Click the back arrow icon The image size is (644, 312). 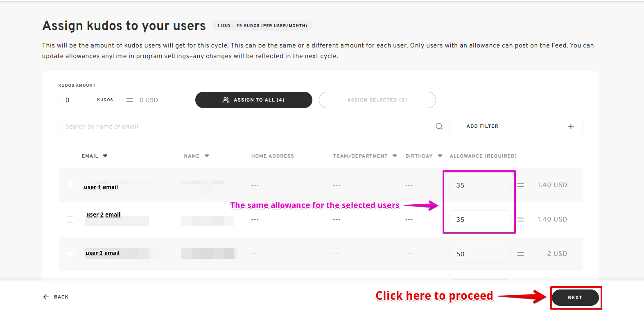[46, 297]
